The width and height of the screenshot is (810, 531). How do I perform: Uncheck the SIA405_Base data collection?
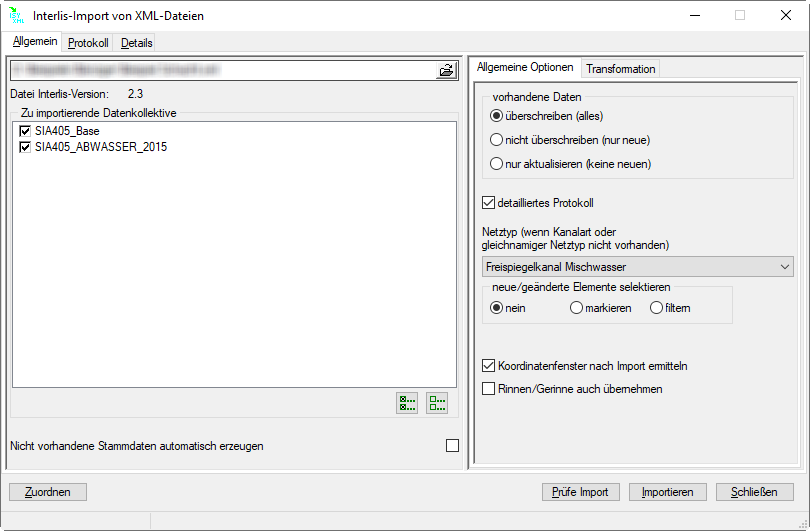(x=25, y=131)
